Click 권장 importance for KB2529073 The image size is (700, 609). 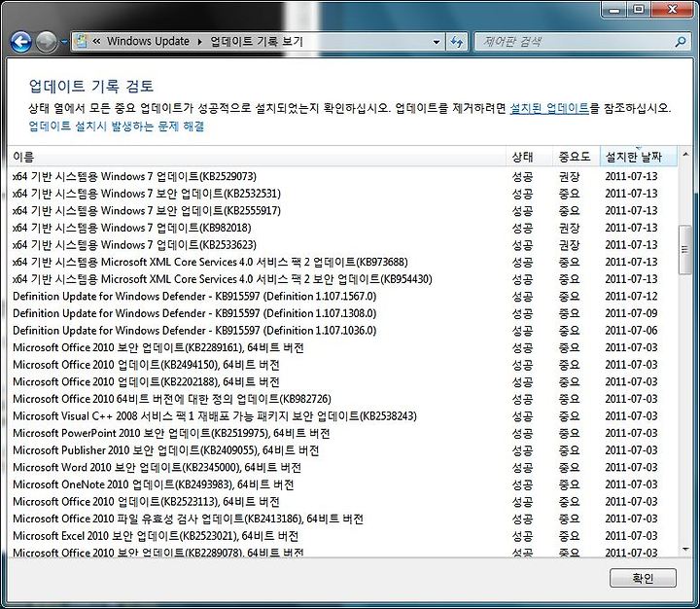[x=569, y=176]
